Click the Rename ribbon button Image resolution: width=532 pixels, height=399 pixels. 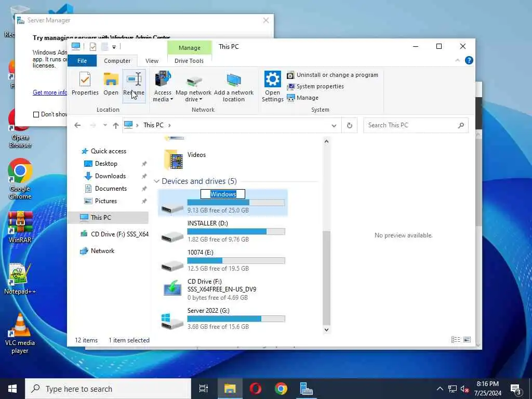[x=134, y=86]
